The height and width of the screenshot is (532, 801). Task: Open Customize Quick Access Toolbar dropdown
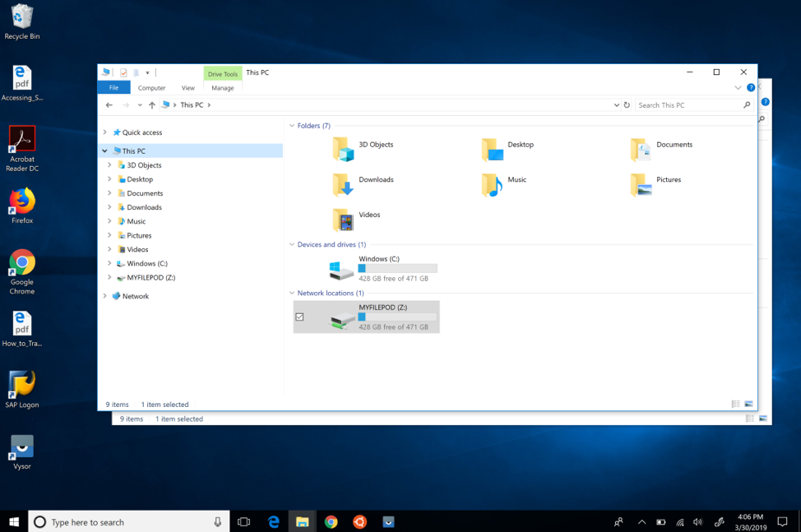[147, 73]
